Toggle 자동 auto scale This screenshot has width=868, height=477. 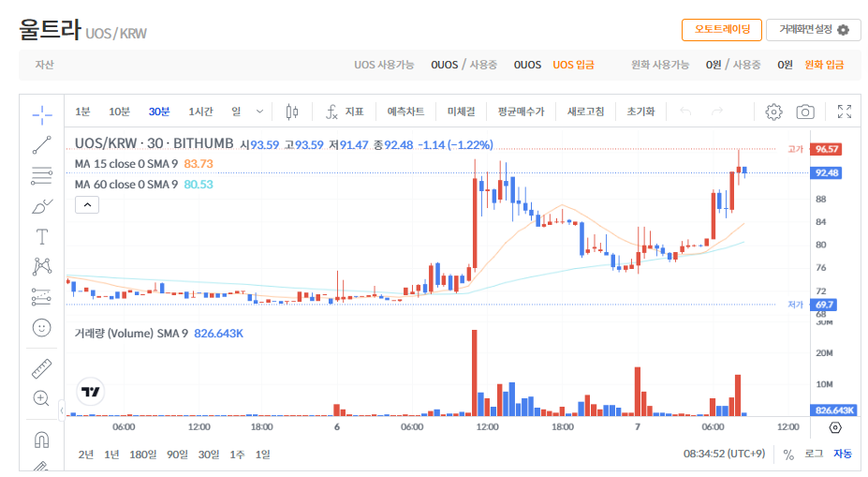tap(843, 455)
